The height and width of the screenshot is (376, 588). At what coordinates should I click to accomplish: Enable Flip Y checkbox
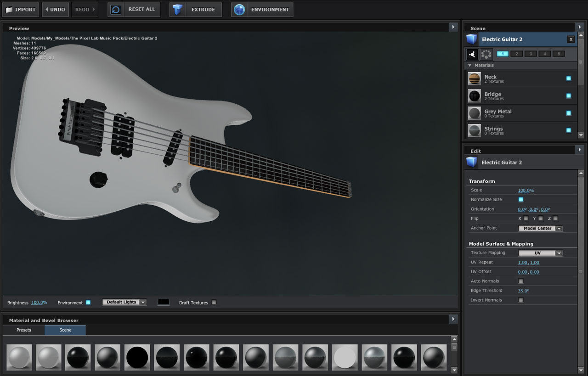pos(541,219)
